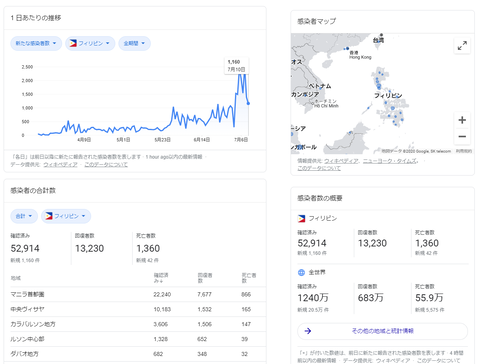Click the Hong Kong label on the map

(x=360, y=57)
